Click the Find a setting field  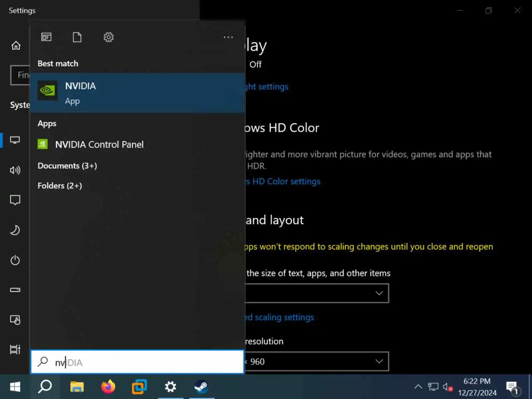20,75
